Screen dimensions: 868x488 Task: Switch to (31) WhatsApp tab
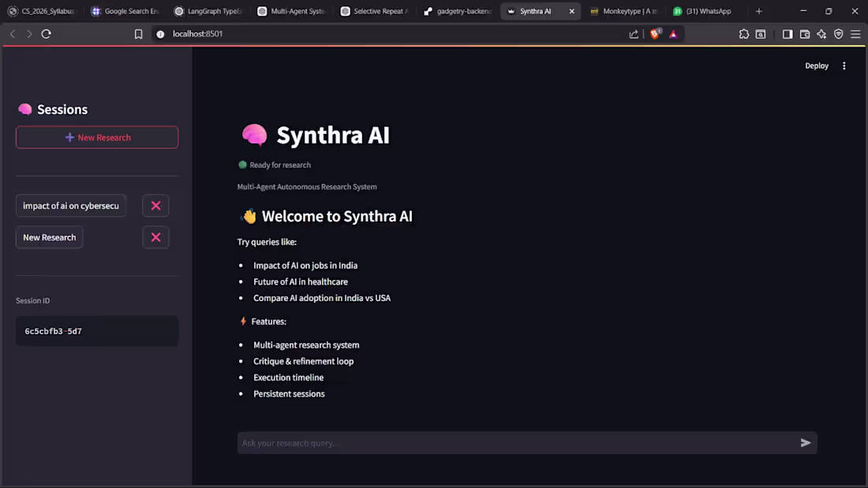coord(703,11)
